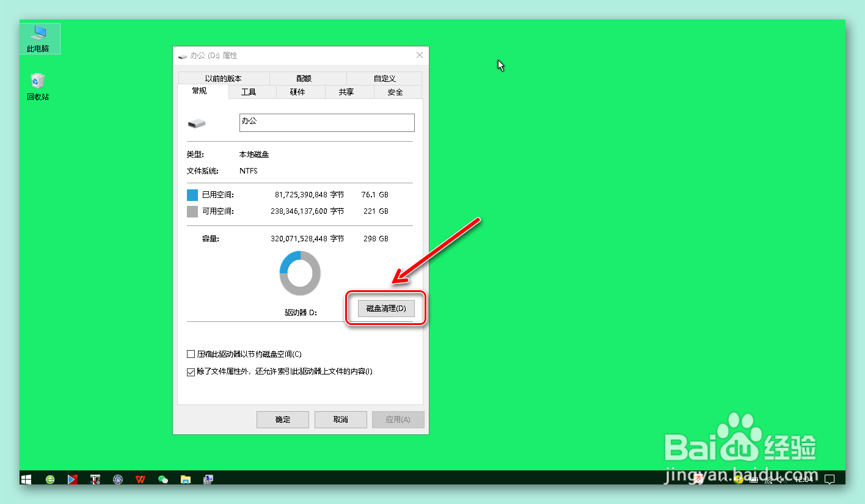Click the drive icon in title bar
Viewport: 865px width, 504px height.
(x=182, y=56)
